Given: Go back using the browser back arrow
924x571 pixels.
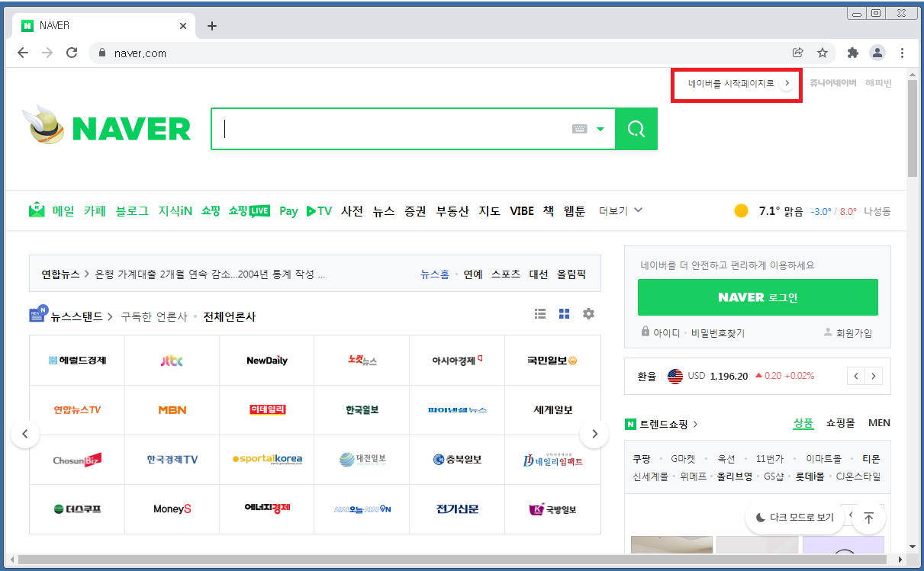Looking at the screenshot, I should (x=23, y=53).
